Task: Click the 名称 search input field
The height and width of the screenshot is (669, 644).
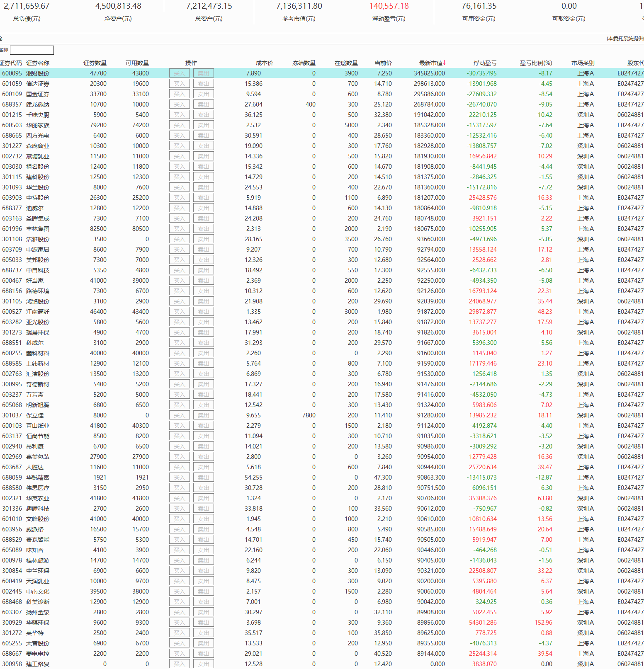Action: point(32,50)
